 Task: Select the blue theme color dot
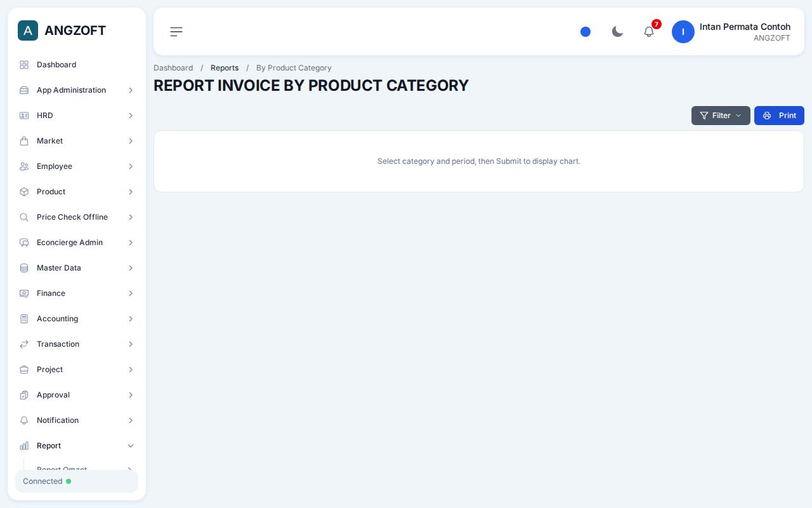point(586,32)
